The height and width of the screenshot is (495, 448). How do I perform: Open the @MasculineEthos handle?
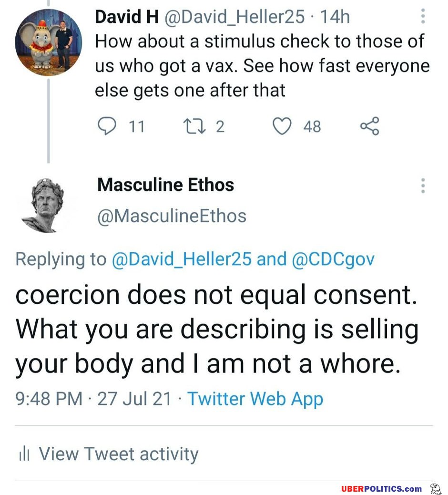click(172, 216)
